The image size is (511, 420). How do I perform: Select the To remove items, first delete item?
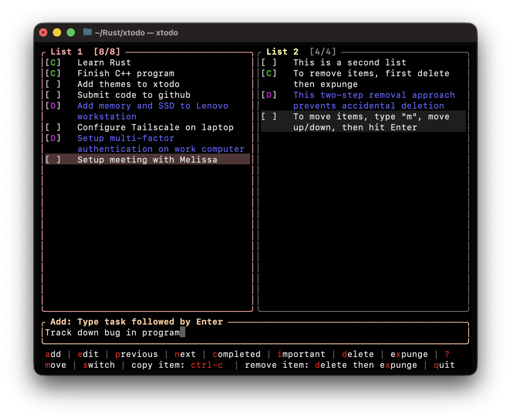[372, 79]
